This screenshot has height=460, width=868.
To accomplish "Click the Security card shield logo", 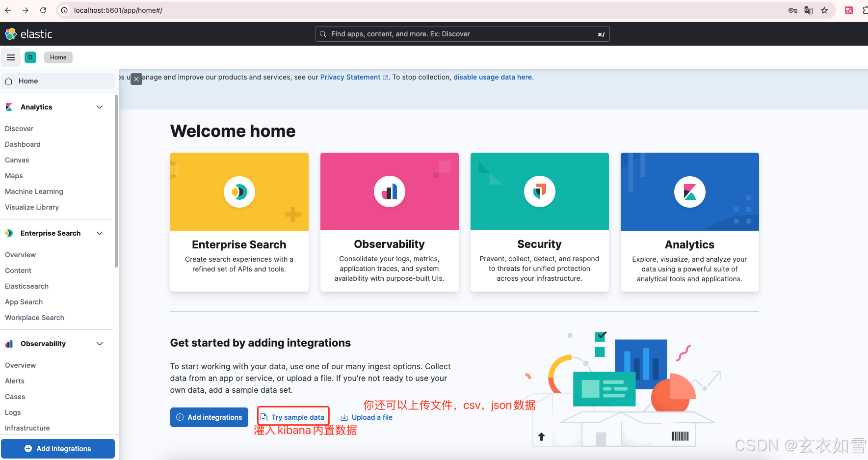I will click(x=540, y=191).
